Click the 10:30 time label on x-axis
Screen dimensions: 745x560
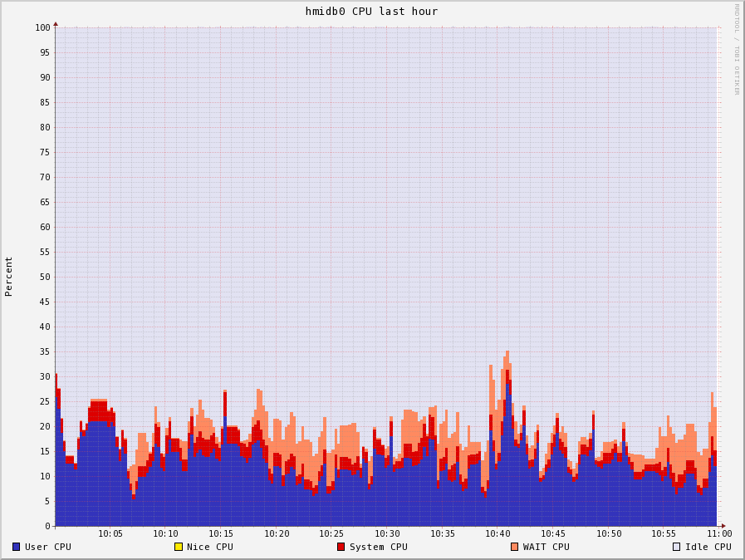(x=387, y=533)
